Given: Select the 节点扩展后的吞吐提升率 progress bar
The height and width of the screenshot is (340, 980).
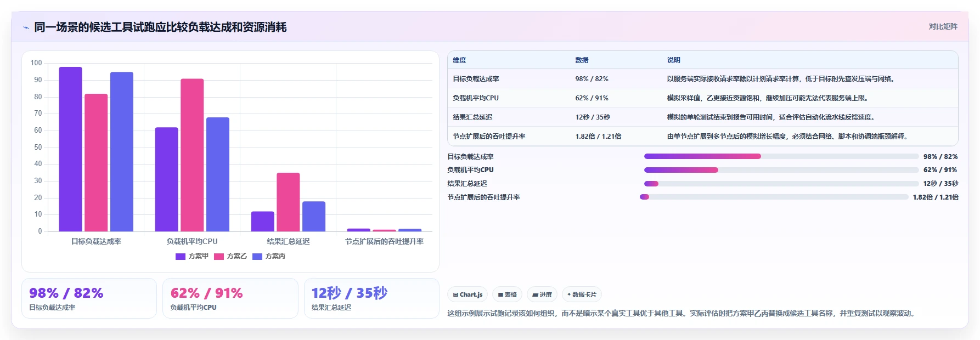Looking at the screenshot, I should point(774,197).
